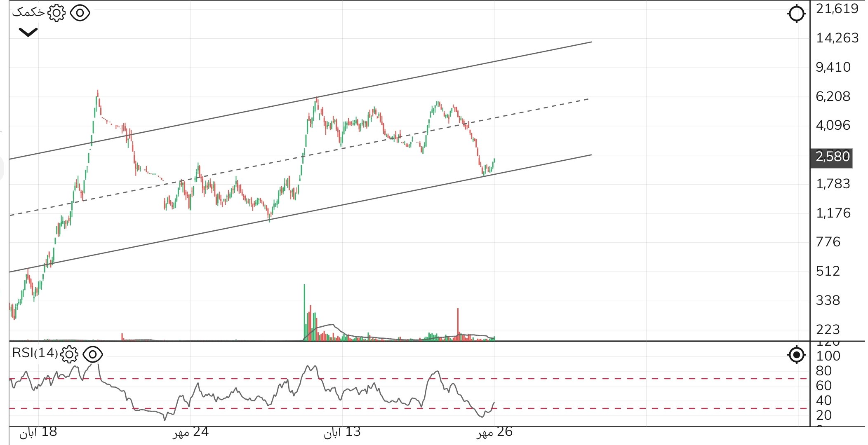Hide the RSI(14) indicator with its eye icon
The height and width of the screenshot is (445, 868).
[92, 354]
